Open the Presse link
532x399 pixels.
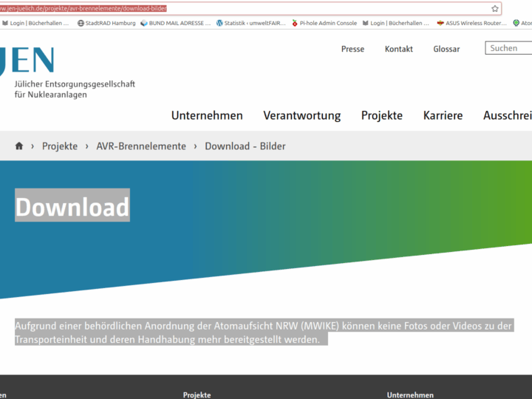point(352,49)
